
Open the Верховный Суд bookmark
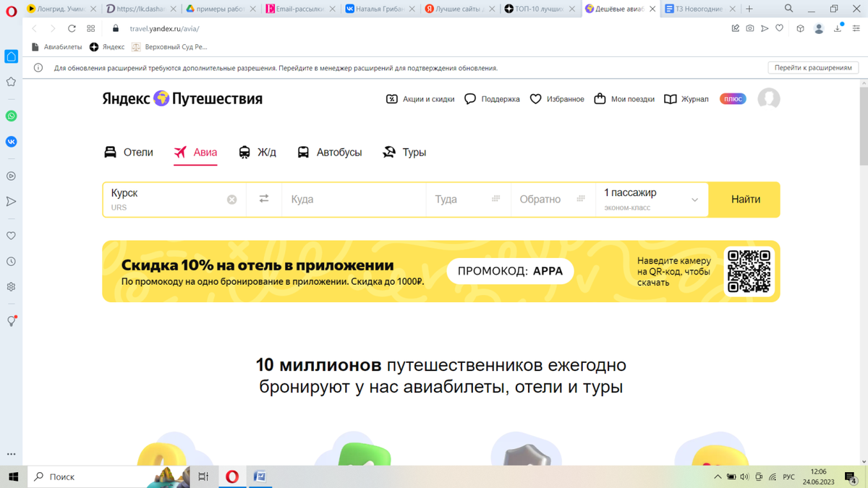point(169,47)
